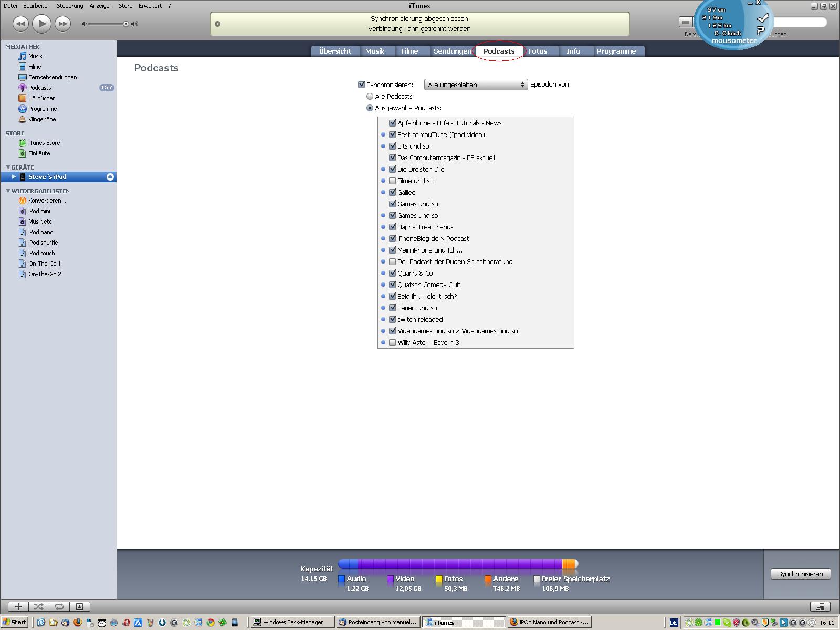Viewport: 840px width, 630px height.
Task: Click the mute speaker icon at slider left
Action: click(85, 24)
